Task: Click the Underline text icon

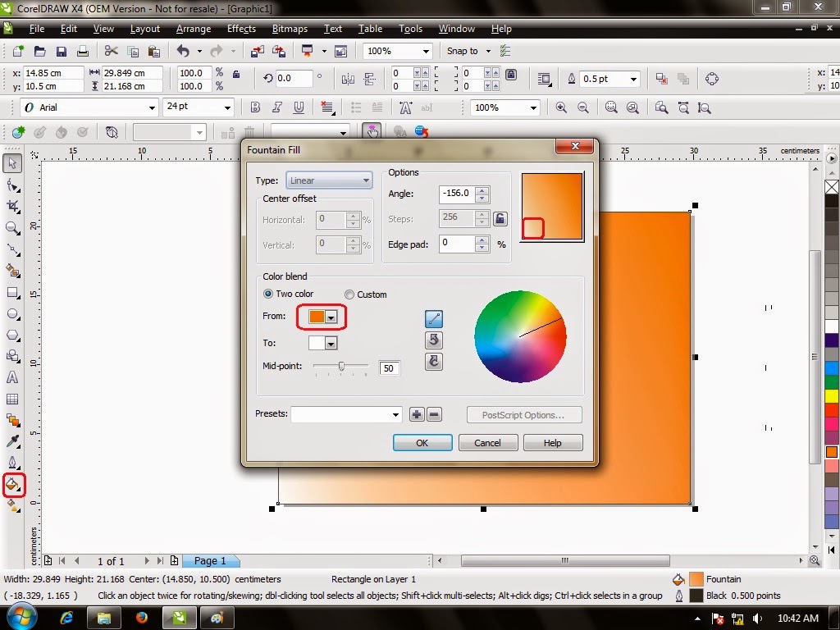Action: tap(299, 107)
